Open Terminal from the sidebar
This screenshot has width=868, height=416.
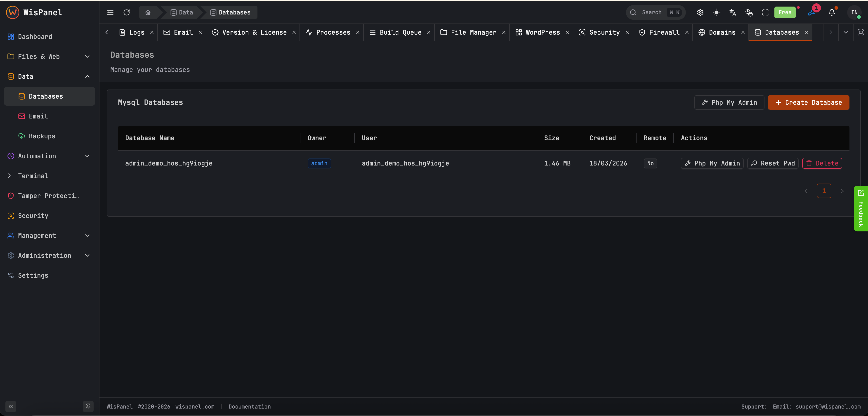coord(50,176)
